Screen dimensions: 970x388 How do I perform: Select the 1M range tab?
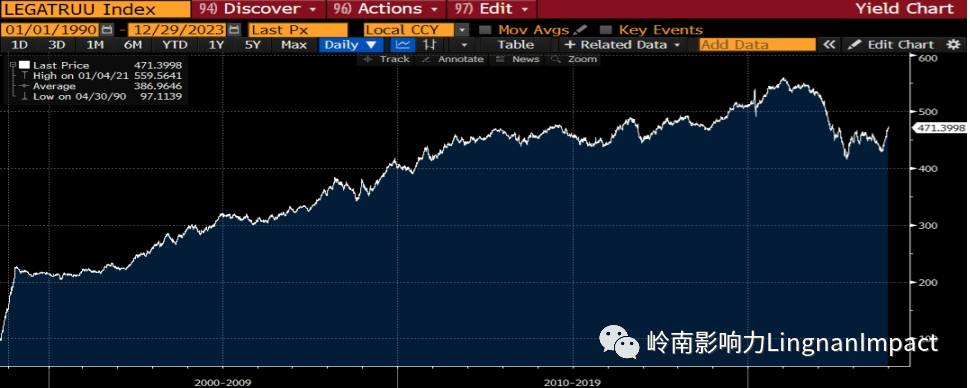pos(95,45)
